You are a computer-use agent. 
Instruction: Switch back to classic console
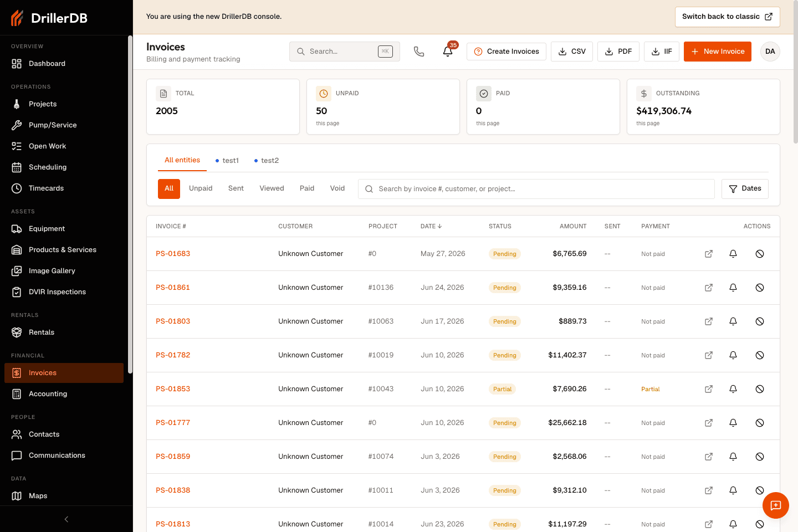point(727,17)
